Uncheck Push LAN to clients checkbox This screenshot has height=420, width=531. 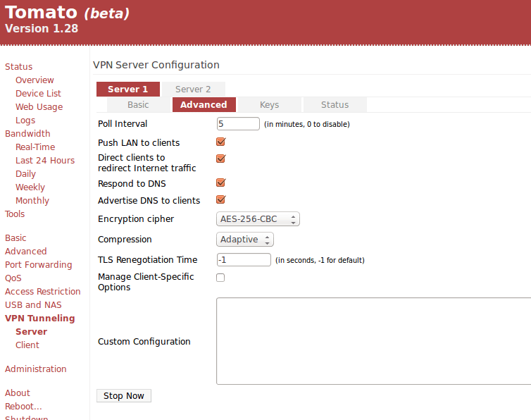pos(220,142)
